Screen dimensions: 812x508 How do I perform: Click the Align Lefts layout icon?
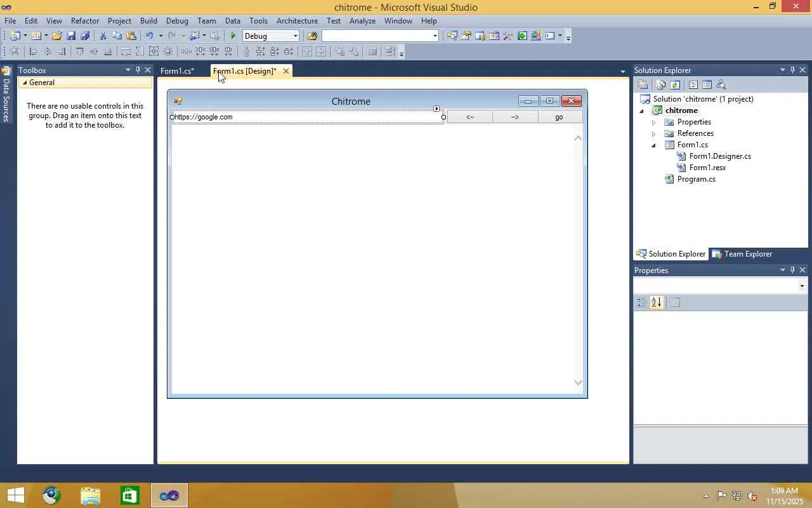click(x=34, y=51)
